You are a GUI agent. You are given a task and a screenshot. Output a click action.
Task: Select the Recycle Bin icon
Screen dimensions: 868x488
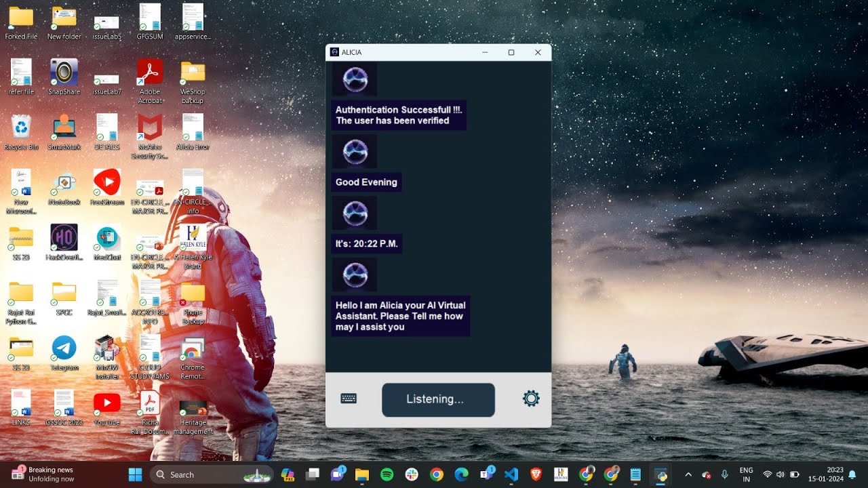(21, 132)
